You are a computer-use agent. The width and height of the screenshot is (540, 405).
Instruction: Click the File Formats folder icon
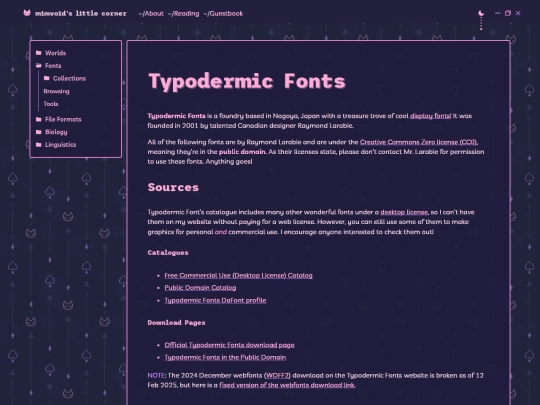39,119
